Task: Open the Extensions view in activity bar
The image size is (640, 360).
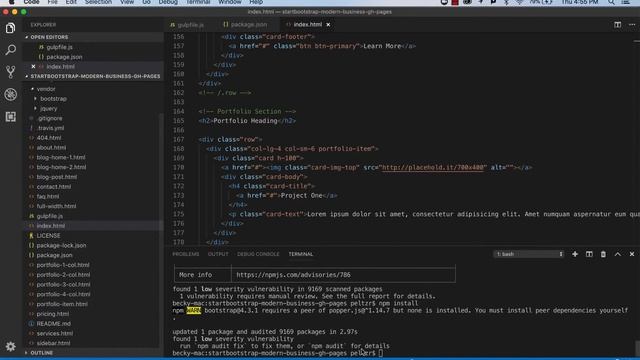Action: pos(11,117)
